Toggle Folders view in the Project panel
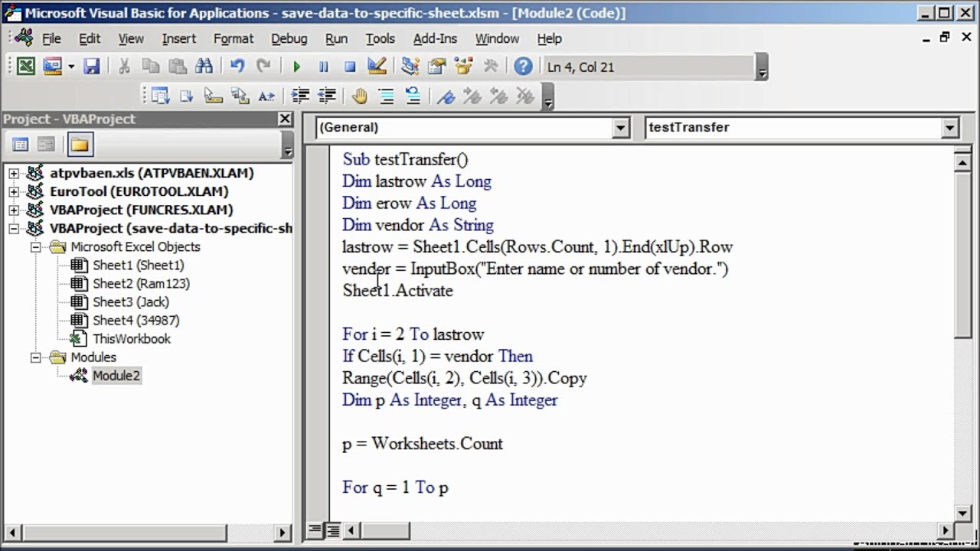This screenshot has width=980, height=551. (x=80, y=144)
